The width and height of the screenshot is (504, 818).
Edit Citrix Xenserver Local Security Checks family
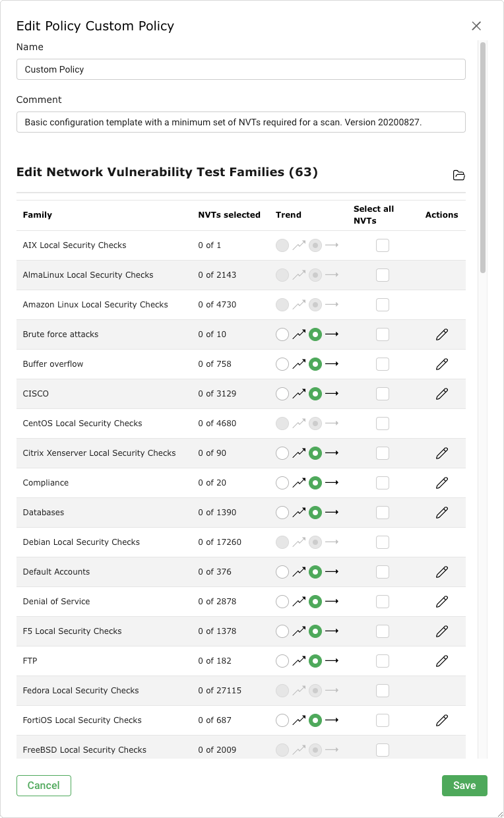[442, 453]
